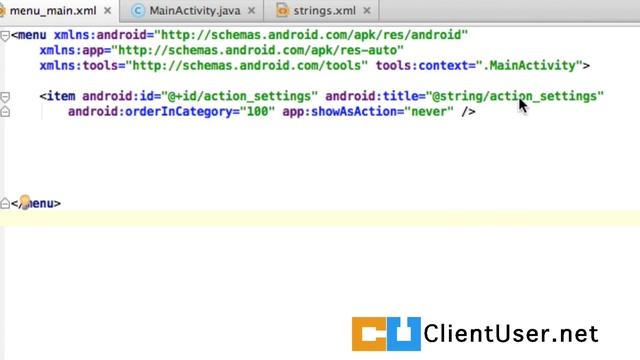Click the xmlns:tools URL value
This screenshot has width=640, height=360.
click(247, 66)
